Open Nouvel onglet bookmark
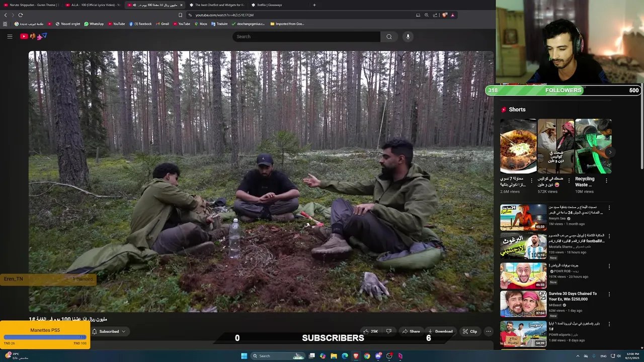Viewport: 644px width, 362px height. click(68, 24)
